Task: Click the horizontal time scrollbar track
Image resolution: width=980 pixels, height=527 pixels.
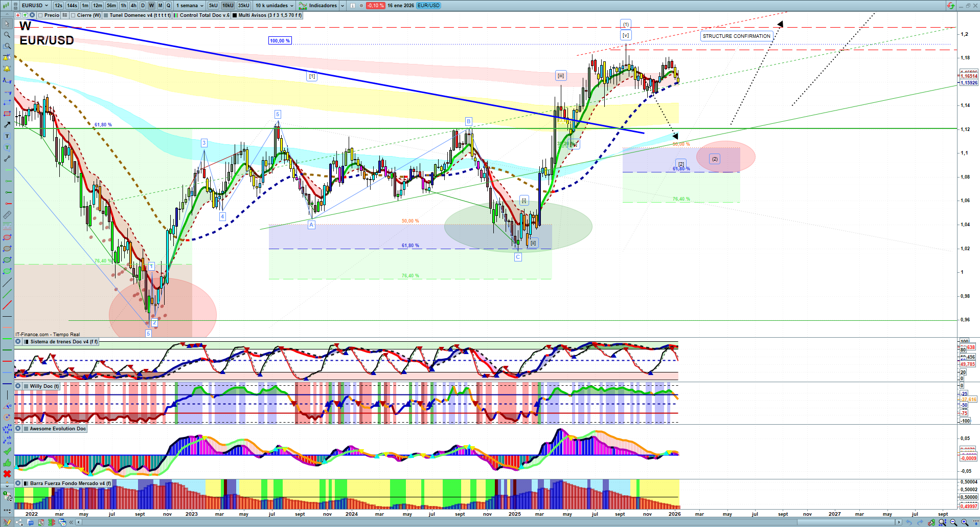Action: [x=489, y=522]
